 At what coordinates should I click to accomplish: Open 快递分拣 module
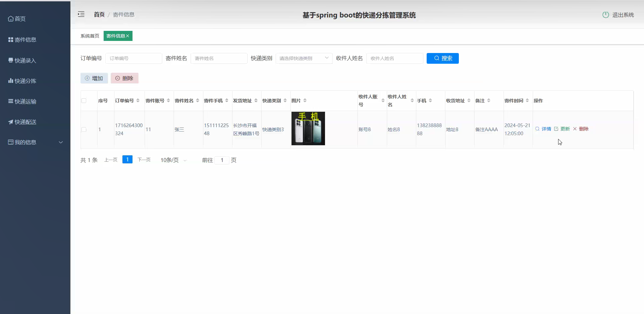click(x=24, y=81)
